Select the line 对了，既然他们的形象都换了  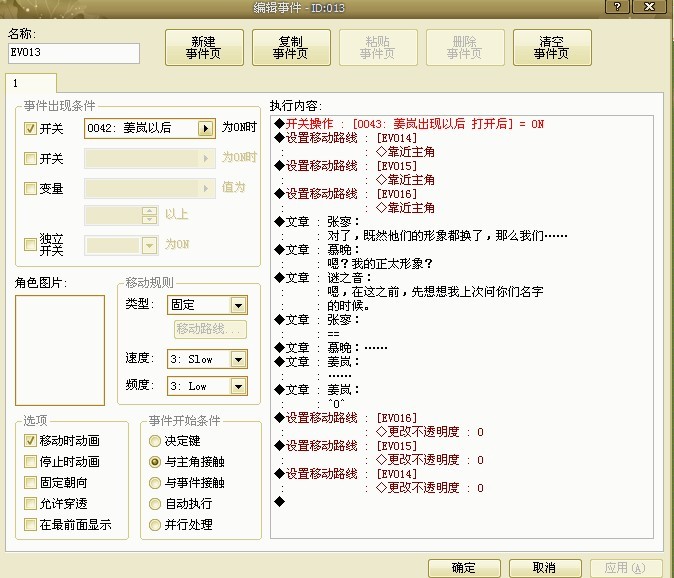(447, 236)
